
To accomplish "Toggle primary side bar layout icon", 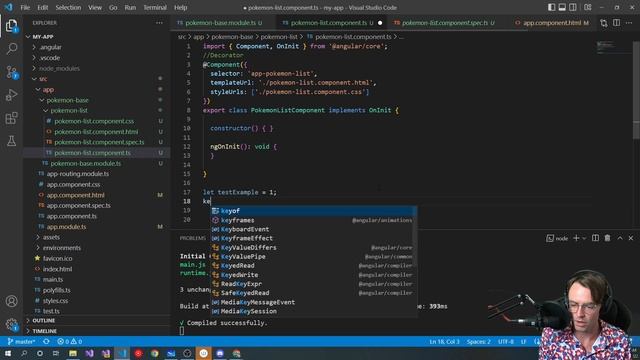I will [551, 7].
